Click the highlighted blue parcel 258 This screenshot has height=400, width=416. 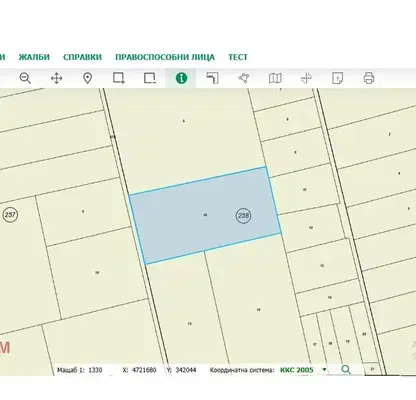coord(205,215)
